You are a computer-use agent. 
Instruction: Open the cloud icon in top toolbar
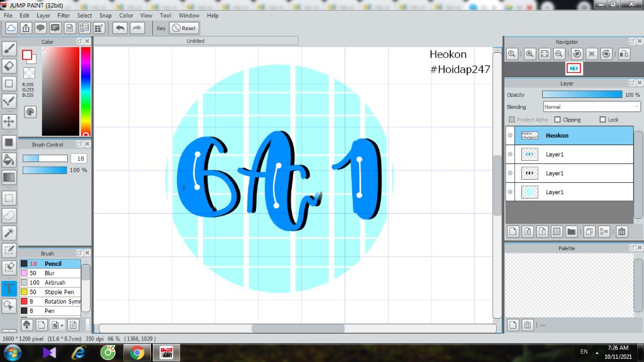(x=11, y=28)
